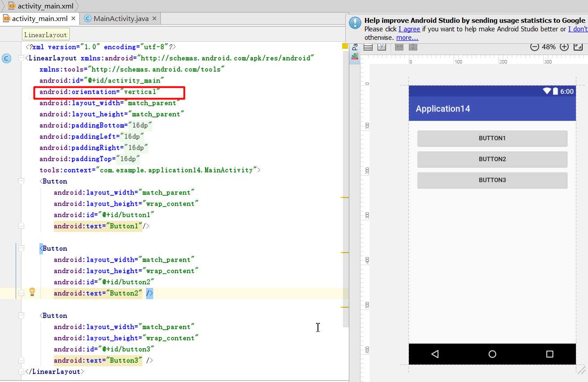The width and height of the screenshot is (588, 382).
Task: Click BUTTON1 in the layout preview
Action: pos(492,138)
